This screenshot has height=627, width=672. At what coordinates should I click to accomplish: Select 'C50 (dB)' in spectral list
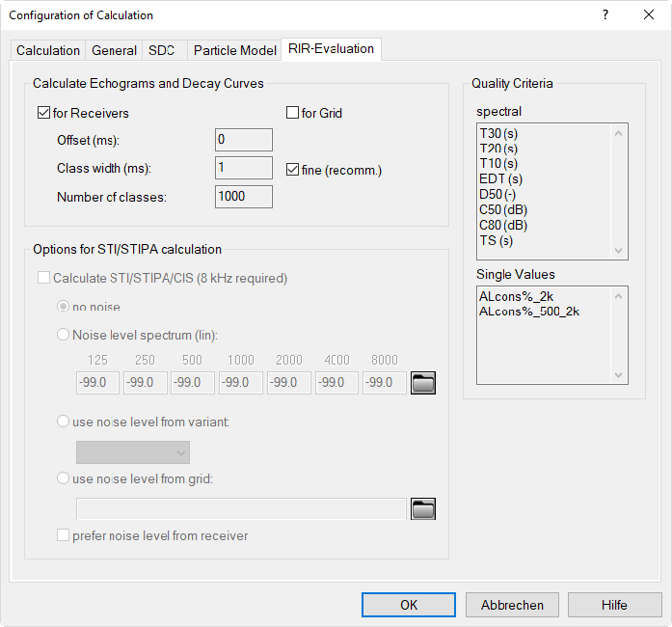(503, 209)
